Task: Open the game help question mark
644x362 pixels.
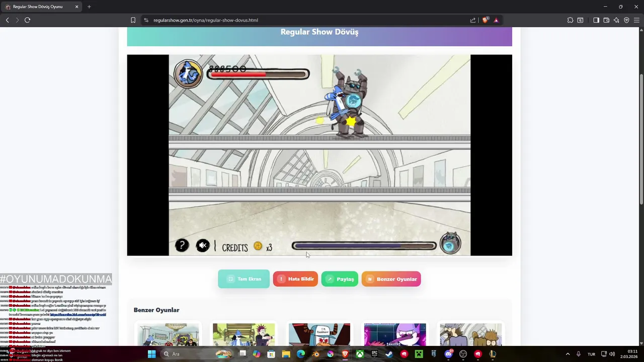Action: 182,245
